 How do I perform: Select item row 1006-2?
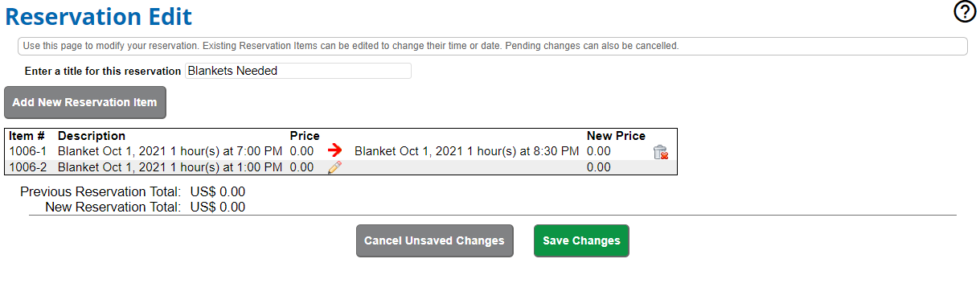click(x=341, y=167)
